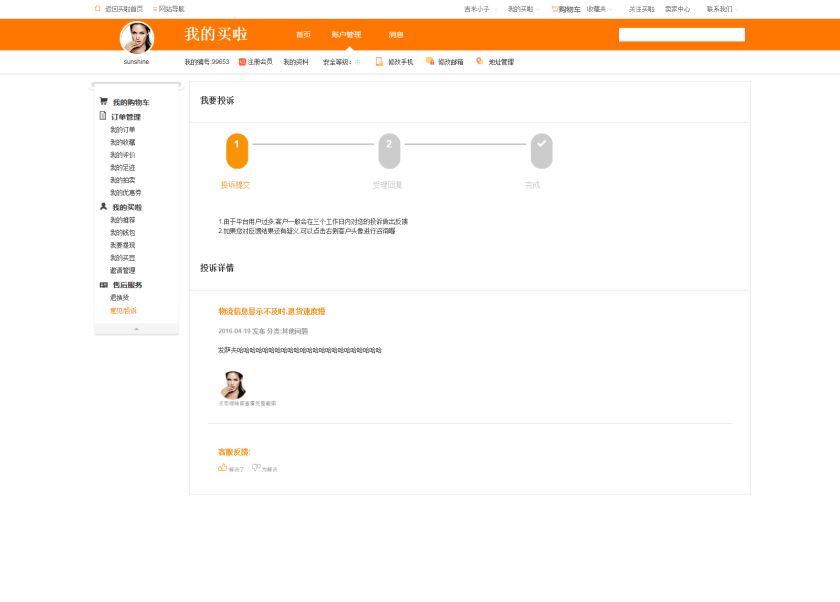Open the 消息 tab
840x602 pixels.
click(x=396, y=35)
